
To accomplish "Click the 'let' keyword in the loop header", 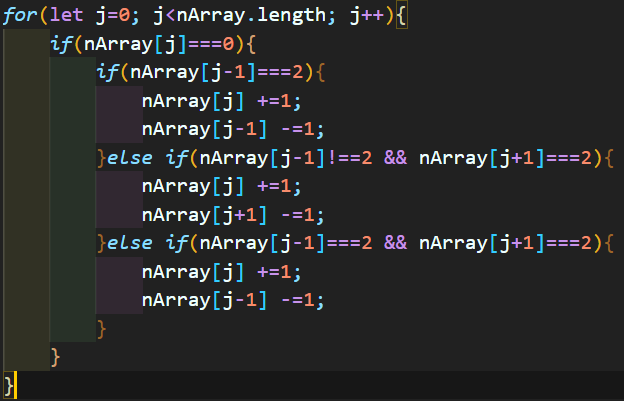I will [67, 16].
